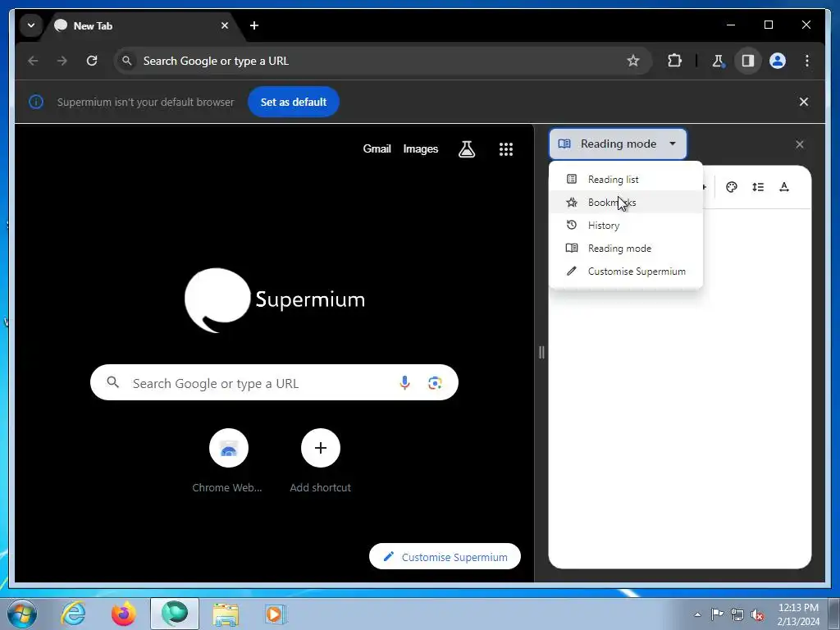Open tab search dropdown arrow
840x630 pixels.
(31, 25)
